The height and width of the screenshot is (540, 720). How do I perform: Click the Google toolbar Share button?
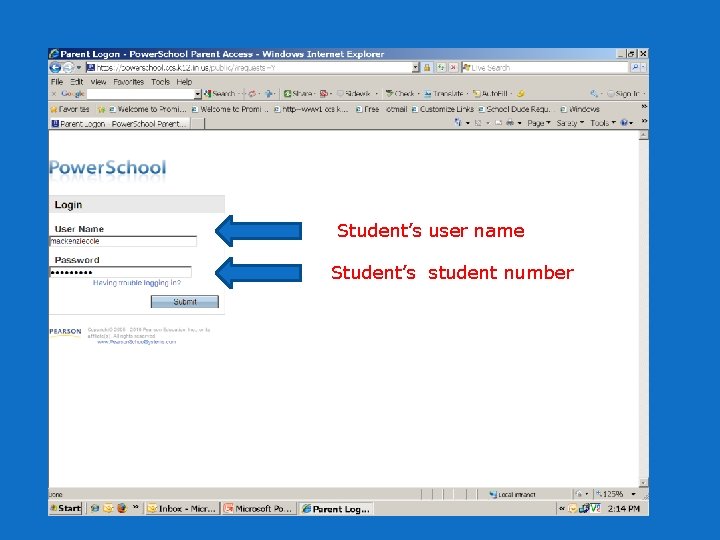(x=298, y=94)
